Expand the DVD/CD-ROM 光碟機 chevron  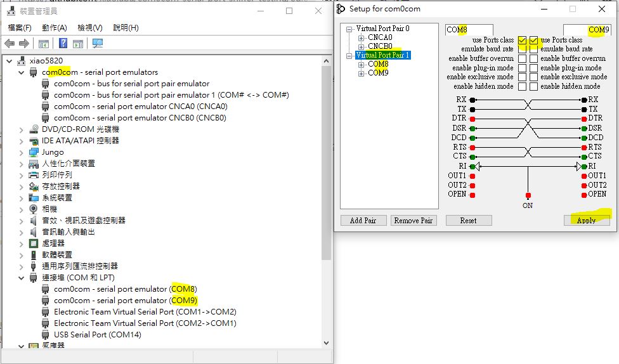click(x=22, y=129)
